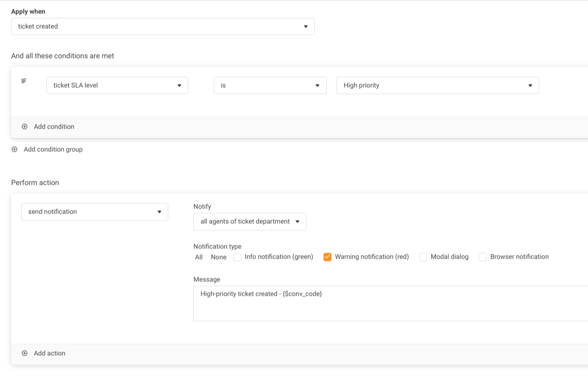The height and width of the screenshot is (378, 588).
Task: Tick the Browser notification checkbox
Action: pos(482,257)
